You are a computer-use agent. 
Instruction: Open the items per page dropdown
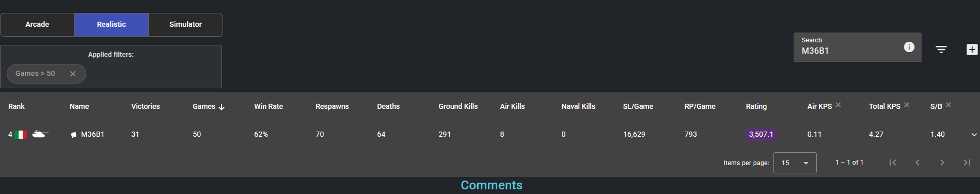[x=795, y=163]
